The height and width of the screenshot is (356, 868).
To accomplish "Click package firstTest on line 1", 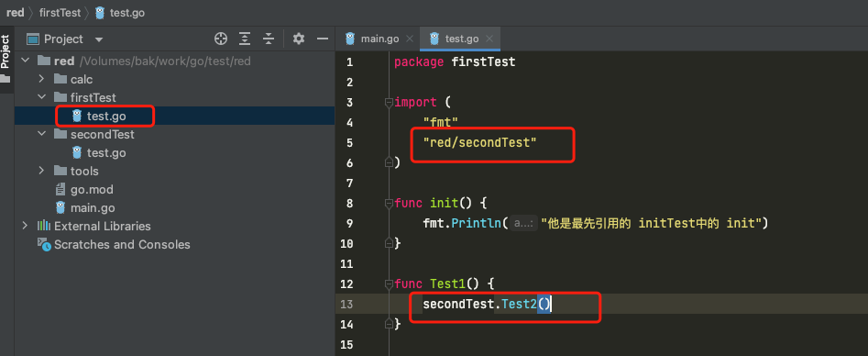I will point(455,62).
